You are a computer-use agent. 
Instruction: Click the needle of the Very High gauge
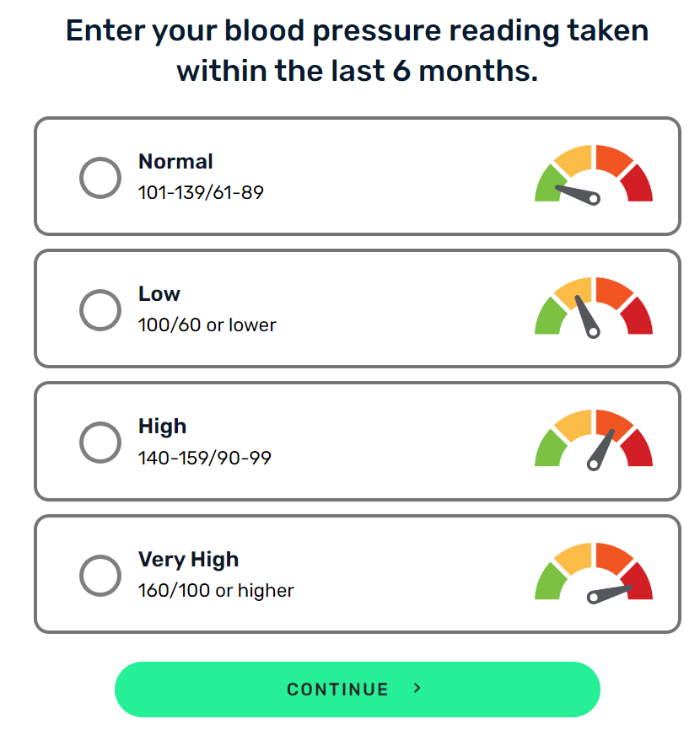click(610, 594)
